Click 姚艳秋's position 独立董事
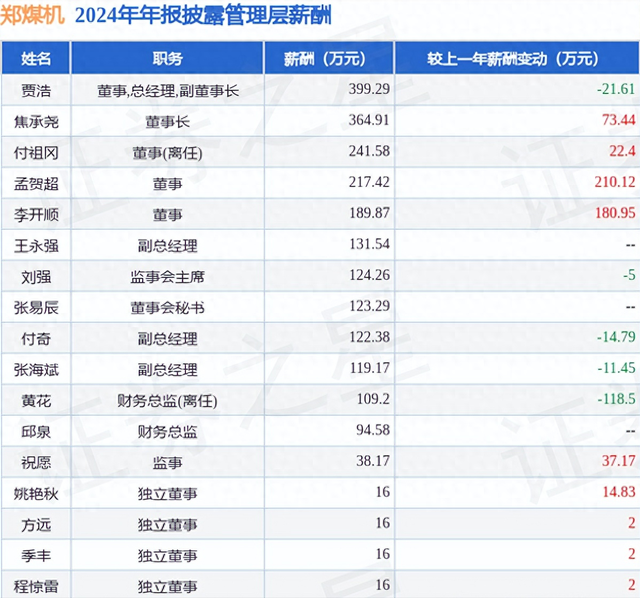This screenshot has width=640, height=598. (x=167, y=494)
